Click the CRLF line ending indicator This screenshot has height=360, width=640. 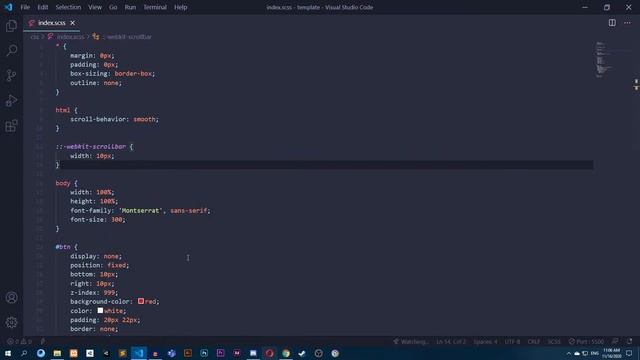tap(533, 341)
